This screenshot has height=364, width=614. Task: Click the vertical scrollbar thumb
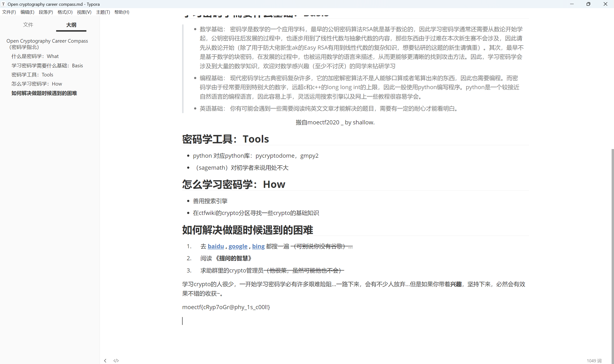point(613,256)
